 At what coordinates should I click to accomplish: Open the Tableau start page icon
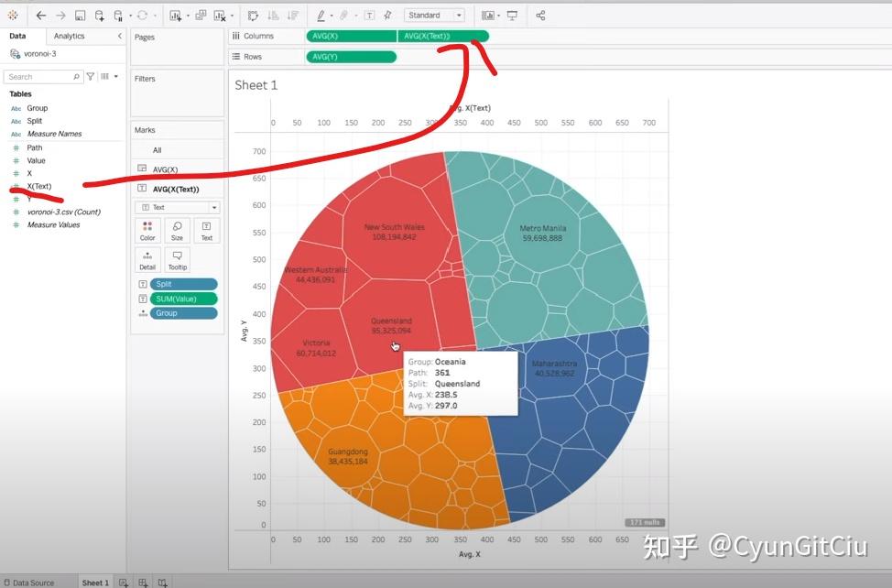[x=13, y=16]
